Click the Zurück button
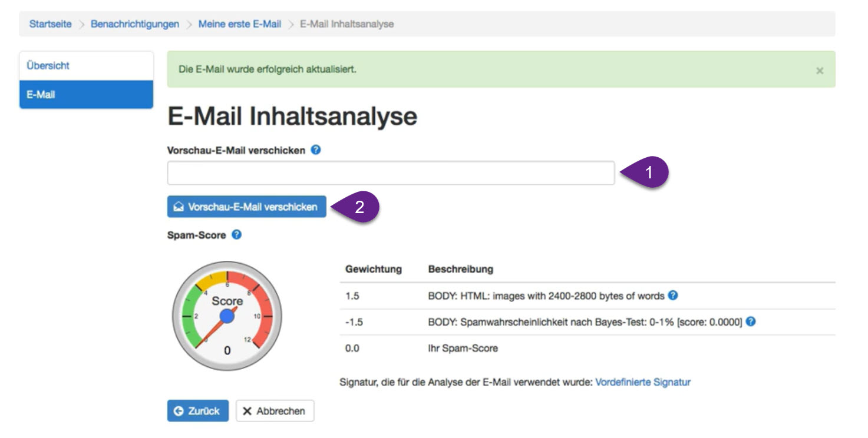 (197, 411)
